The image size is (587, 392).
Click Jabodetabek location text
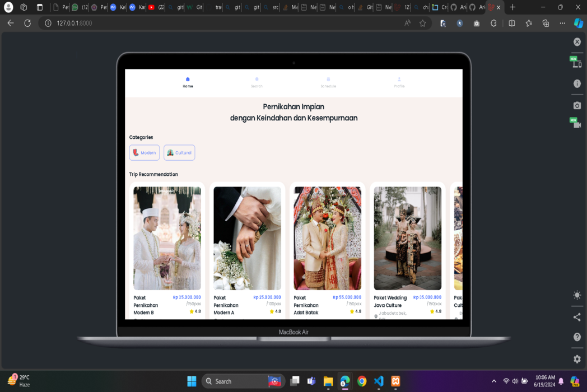pos(392,314)
